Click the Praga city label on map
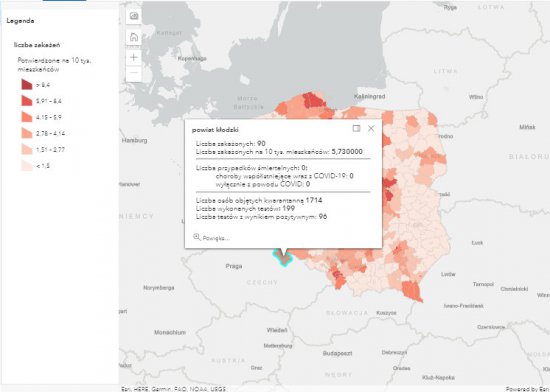Viewport: 550px width, 392px height. pyautogui.click(x=234, y=266)
